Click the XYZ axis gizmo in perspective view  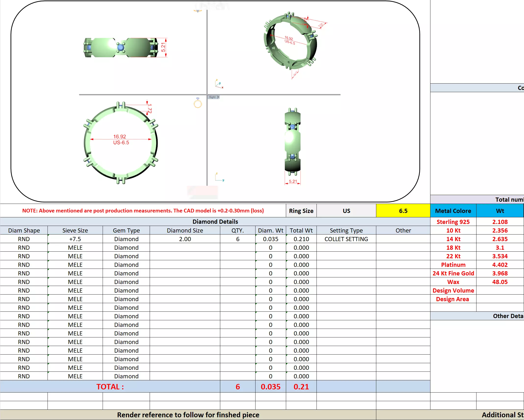pyautogui.click(x=219, y=84)
